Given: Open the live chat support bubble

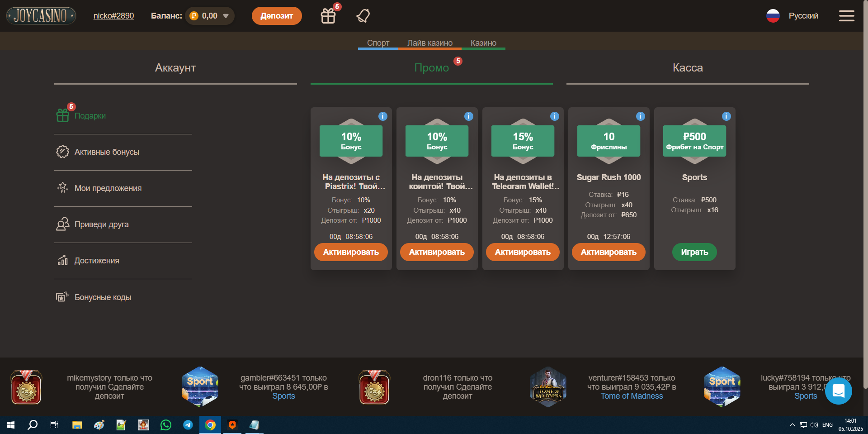Looking at the screenshot, I should (x=838, y=391).
